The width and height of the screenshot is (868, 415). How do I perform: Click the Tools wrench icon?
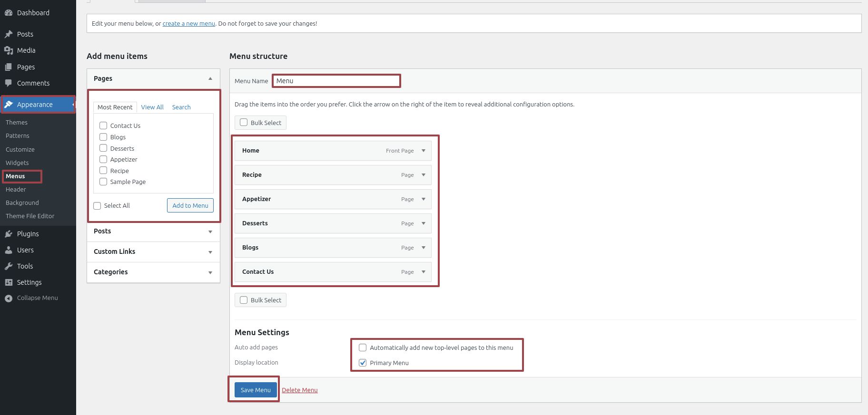click(9, 266)
